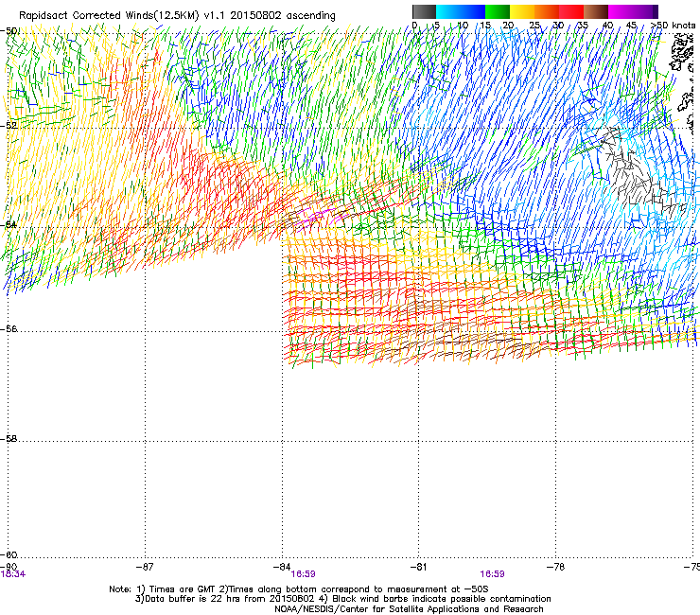
Task: Click the '-60' latitude axis label
Action: (9, 554)
